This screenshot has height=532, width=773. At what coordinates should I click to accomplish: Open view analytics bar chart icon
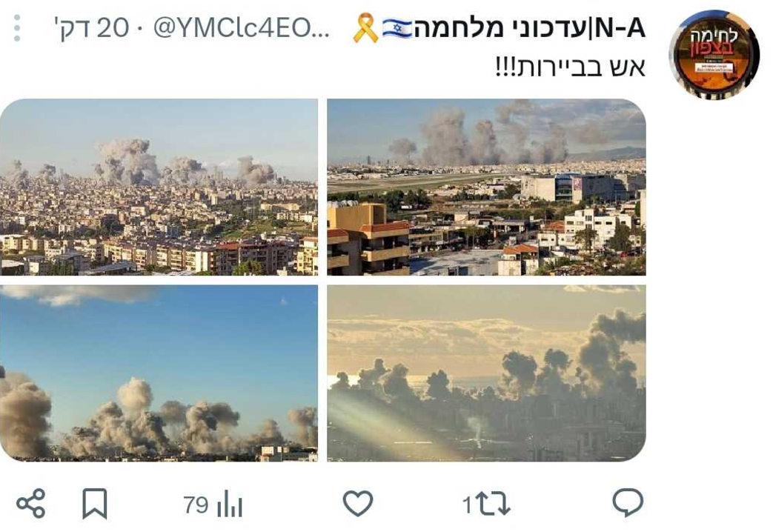(230, 504)
